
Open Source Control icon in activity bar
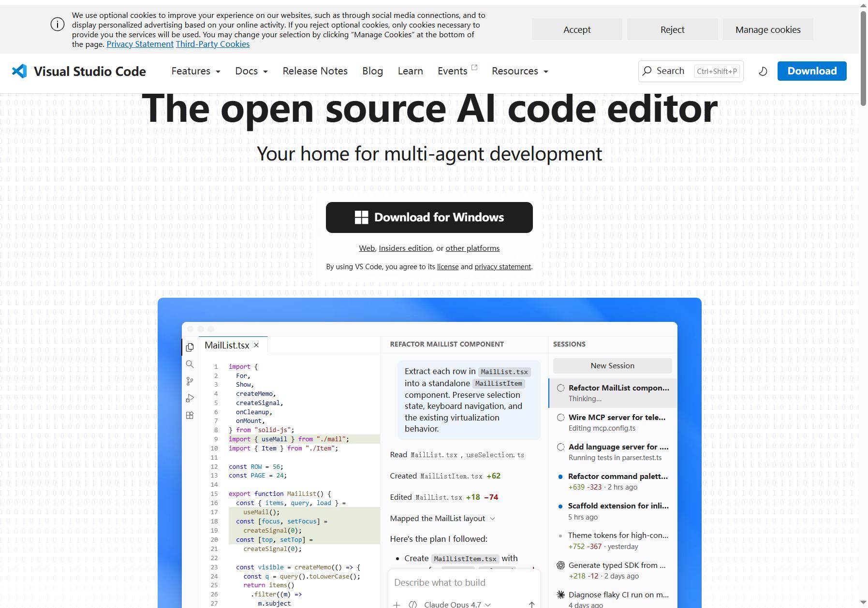190,381
